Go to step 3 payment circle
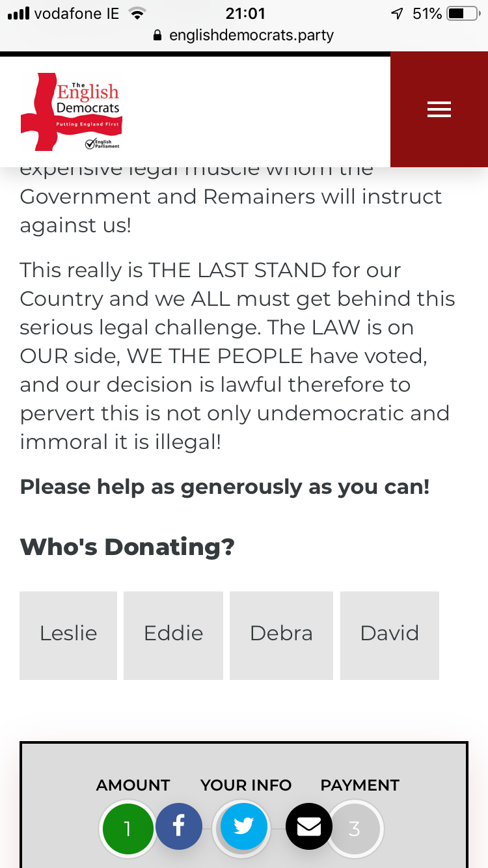488x868 pixels. click(x=355, y=828)
